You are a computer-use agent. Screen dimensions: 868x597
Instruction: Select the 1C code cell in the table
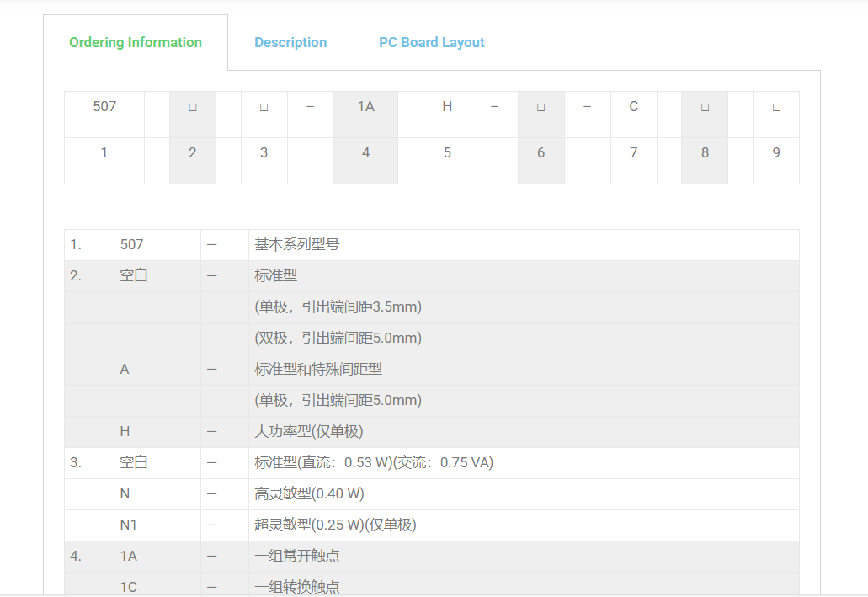pos(129,587)
